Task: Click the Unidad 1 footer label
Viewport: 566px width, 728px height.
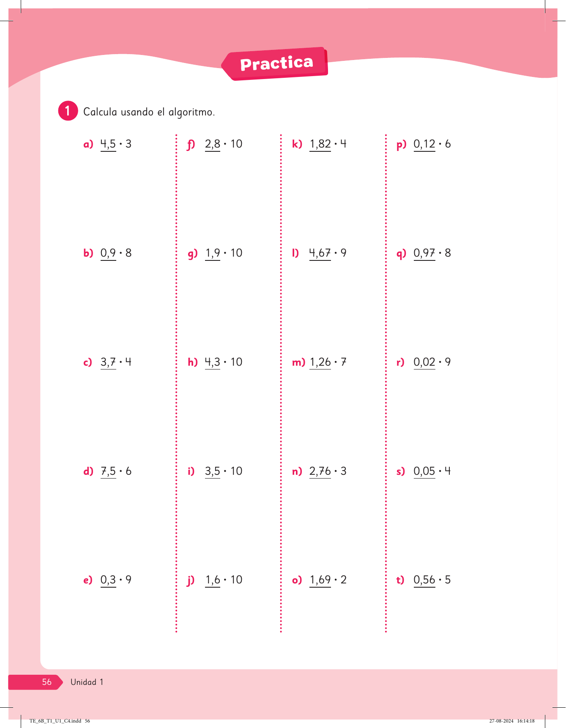Action: pos(87,682)
